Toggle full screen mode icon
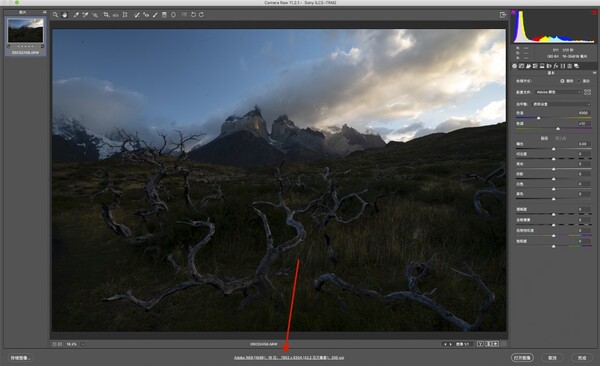This screenshot has width=600, height=366. click(503, 15)
